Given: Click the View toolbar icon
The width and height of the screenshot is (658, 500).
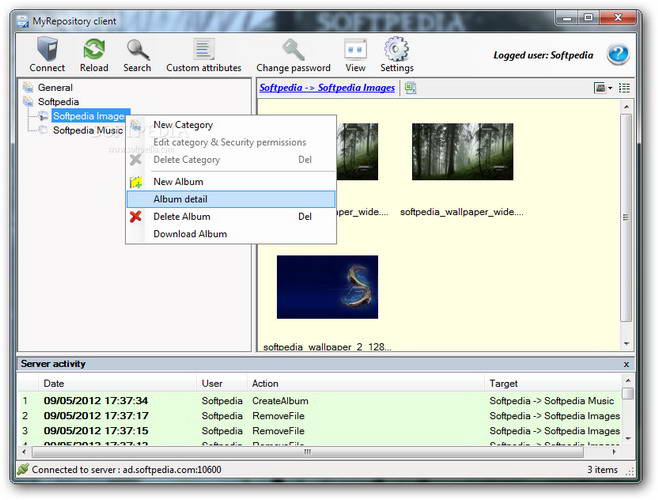Looking at the screenshot, I should coord(355,50).
